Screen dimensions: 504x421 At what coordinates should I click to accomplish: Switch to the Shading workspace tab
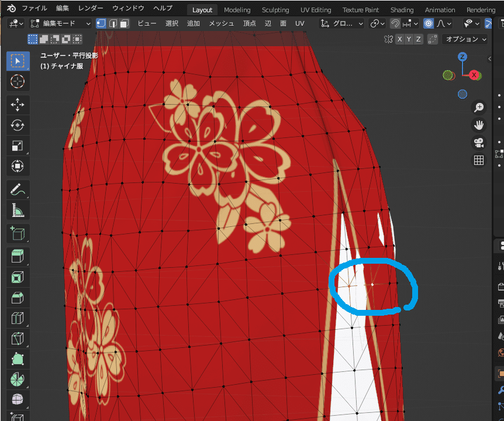click(402, 10)
